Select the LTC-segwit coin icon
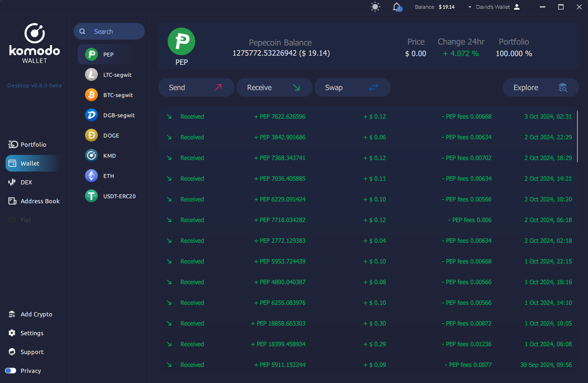 [91, 75]
